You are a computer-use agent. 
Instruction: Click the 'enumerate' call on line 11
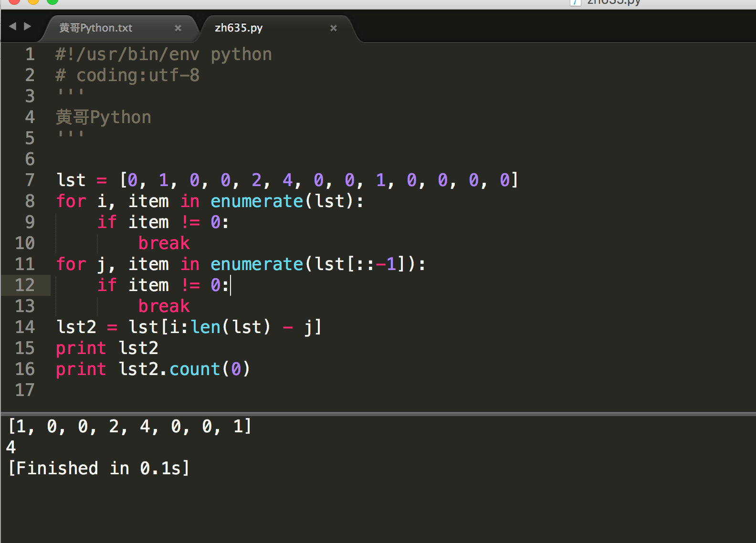click(257, 264)
